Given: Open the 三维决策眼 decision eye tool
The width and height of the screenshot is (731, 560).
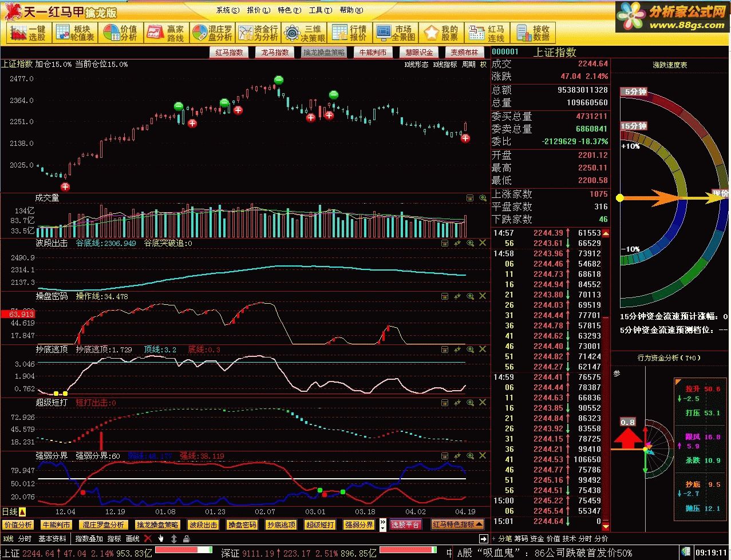Looking at the screenshot, I should [305, 33].
